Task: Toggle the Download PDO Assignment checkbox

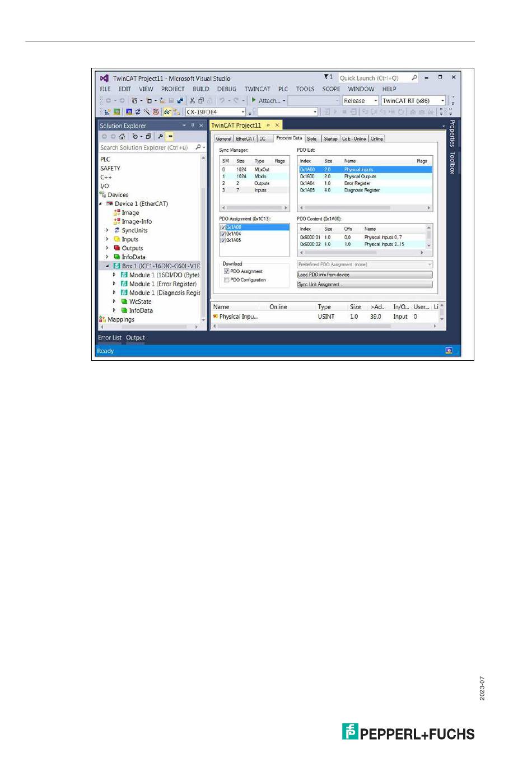Action: pos(227,271)
